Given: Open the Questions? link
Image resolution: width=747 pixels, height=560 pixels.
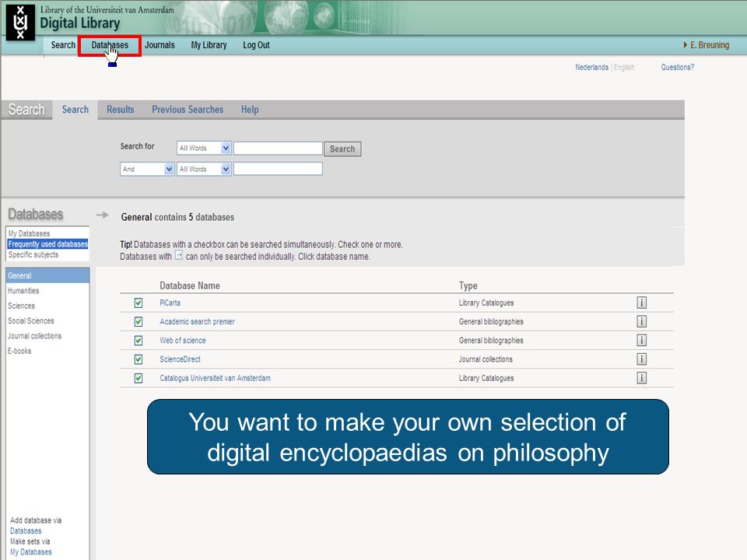Looking at the screenshot, I should click(678, 67).
